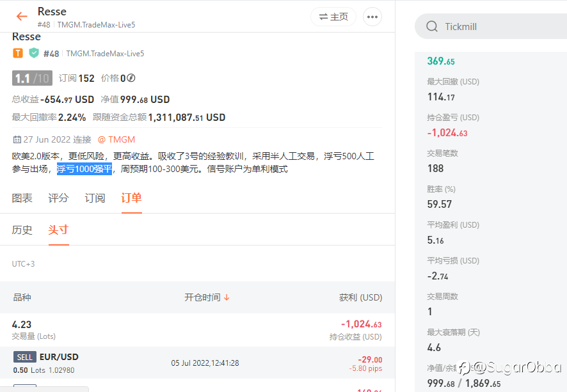
Task: Sort by 开仓时间 column arrow
Action: pos(227,297)
